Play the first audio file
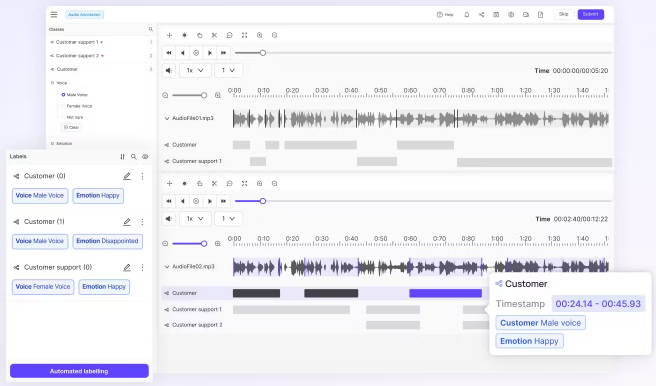 (210, 53)
